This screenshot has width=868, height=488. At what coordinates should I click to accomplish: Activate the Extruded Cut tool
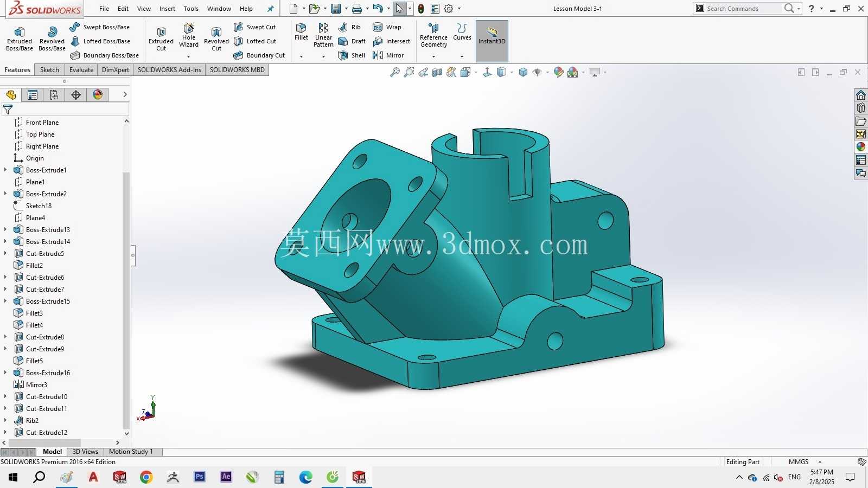161,39
